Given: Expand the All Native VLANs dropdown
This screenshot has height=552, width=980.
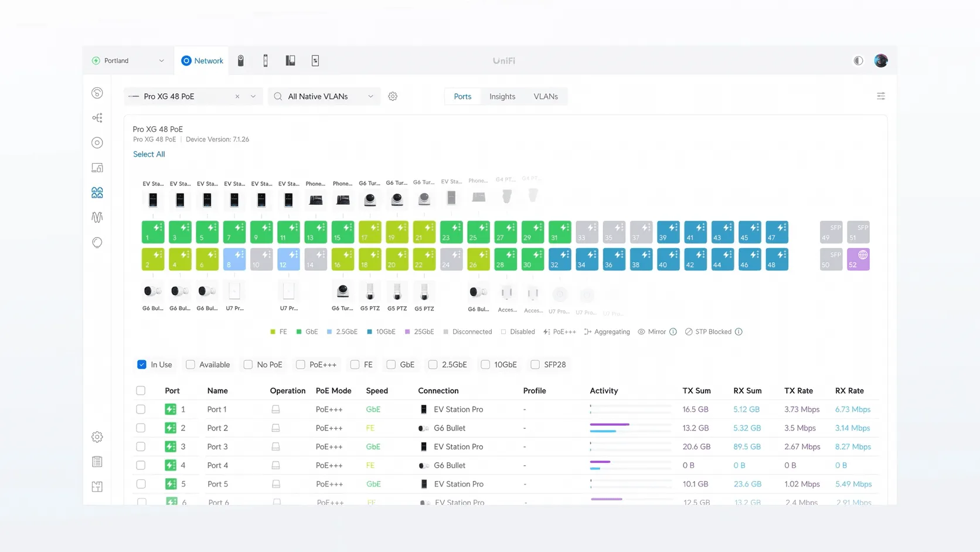Looking at the screenshot, I should (x=370, y=96).
